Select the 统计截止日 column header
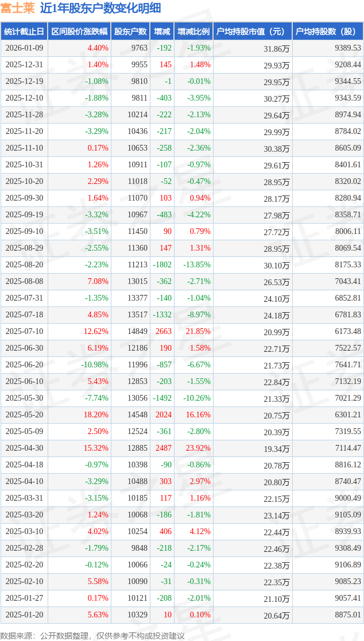Viewport: 364px width, 641px height. tap(24, 32)
